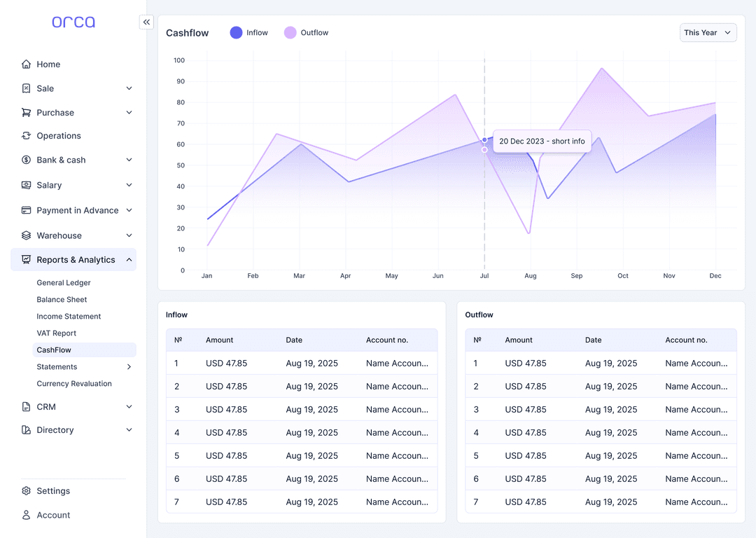Open the Operations section icon

pyautogui.click(x=27, y=135)
